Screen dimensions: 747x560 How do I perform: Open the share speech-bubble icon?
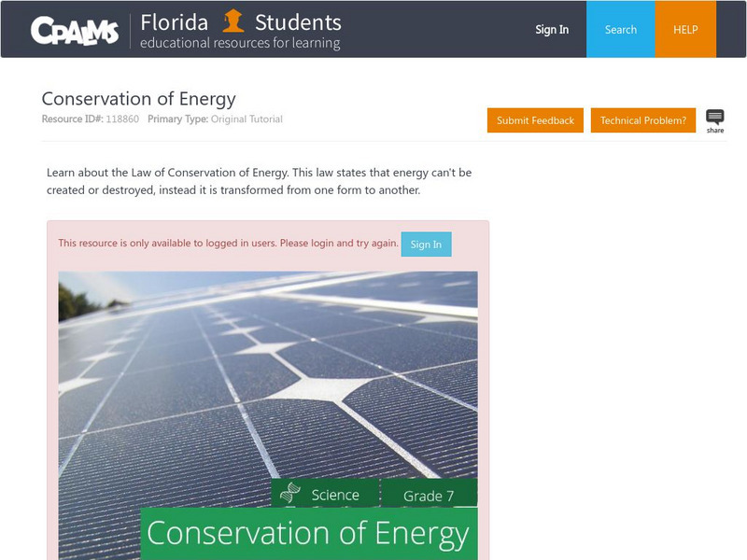(x=714, y=119)
